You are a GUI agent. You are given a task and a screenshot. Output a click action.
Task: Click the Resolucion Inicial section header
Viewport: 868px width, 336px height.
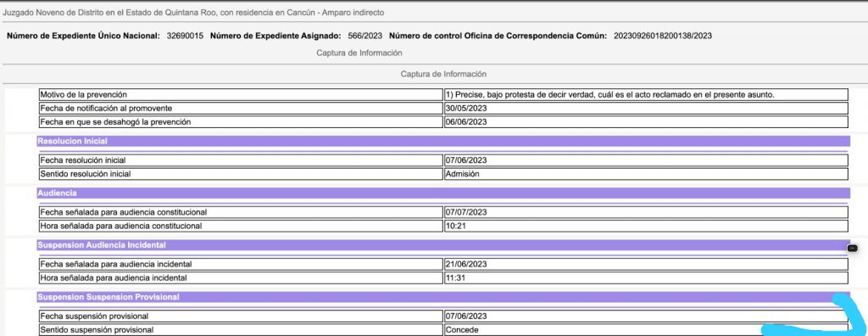coord(443,142)
